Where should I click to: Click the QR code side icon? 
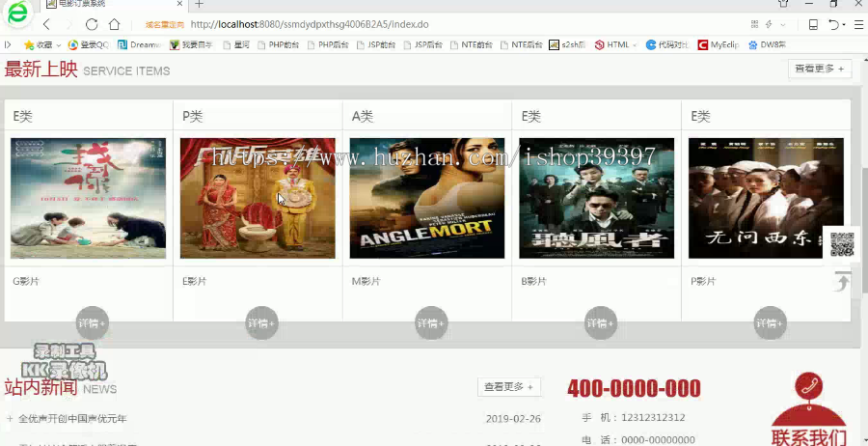(x=842, y=244)
